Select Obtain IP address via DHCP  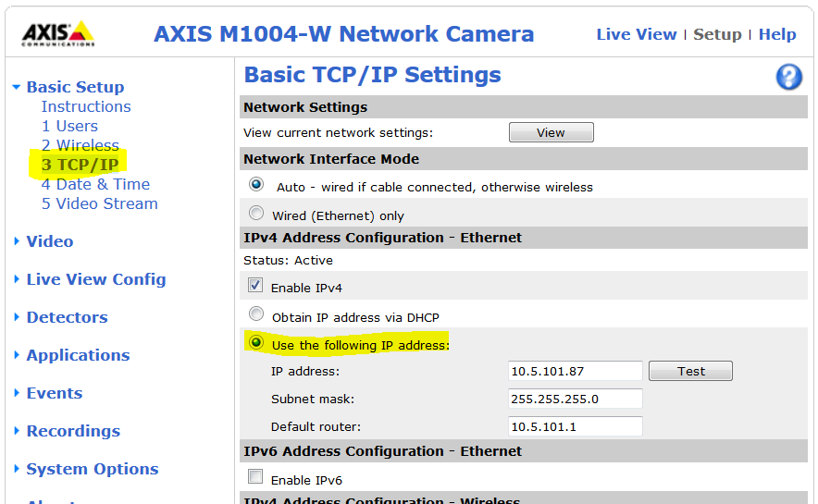tap(256, 315)
